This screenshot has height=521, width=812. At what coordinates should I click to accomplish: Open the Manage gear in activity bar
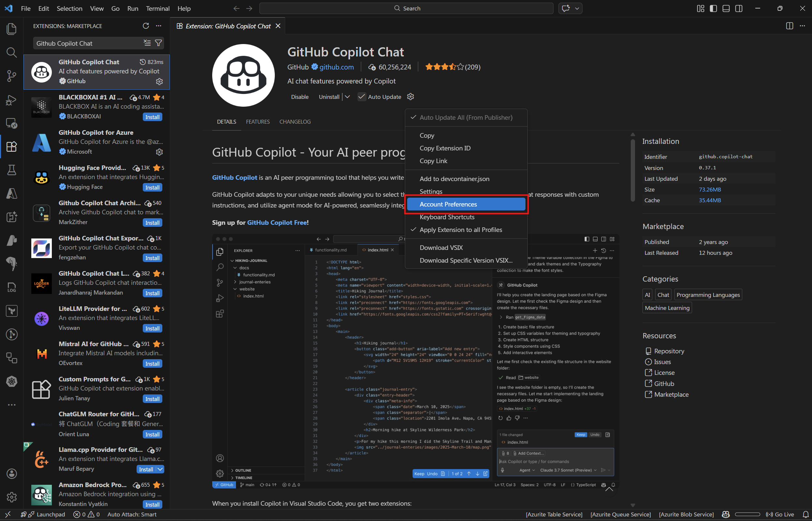pyautogui.click(x=11, y=497)
